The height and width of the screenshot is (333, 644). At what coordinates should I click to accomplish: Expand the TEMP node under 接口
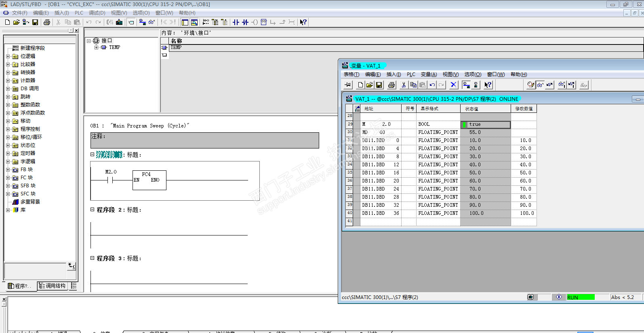coord(96,47)
